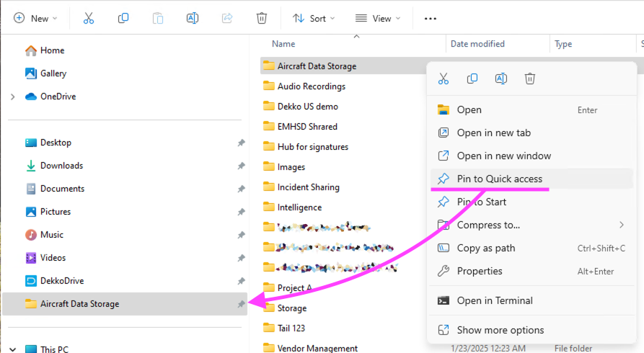Open Documents in the navigation pane
Viewport: 644px width, 353px height.
coord(55,189)
